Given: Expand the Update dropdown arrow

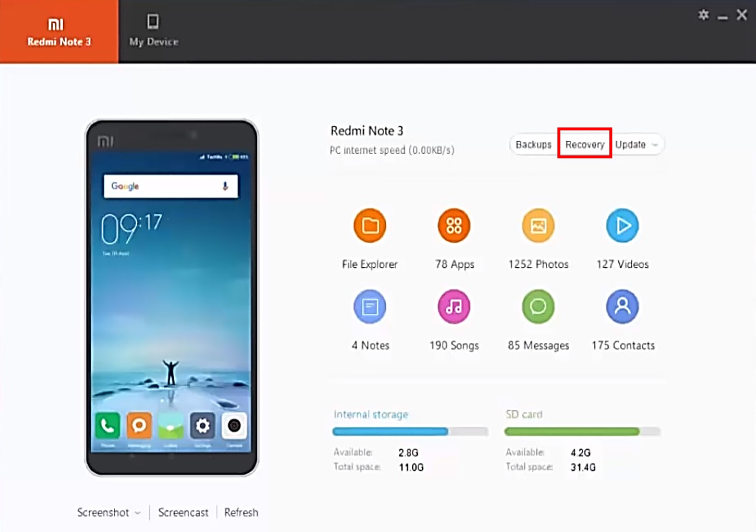Looking at the screenshot, I should coord(655,145).
